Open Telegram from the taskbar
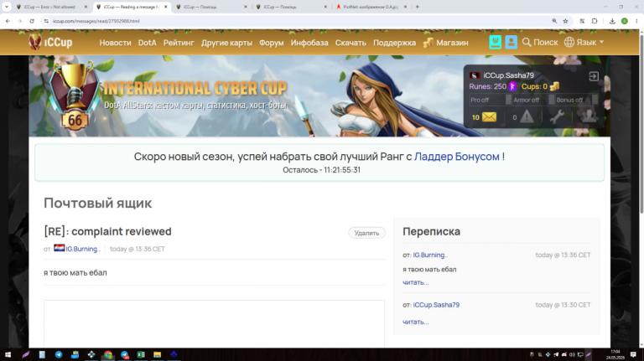Viewport: 644px width, 361px height. point(59,354)
